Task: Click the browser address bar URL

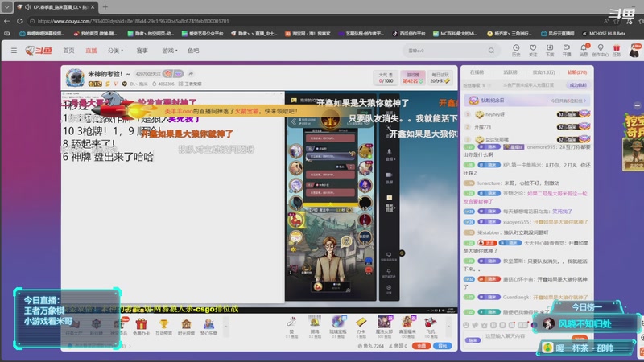Action: [x=134, y=21]
